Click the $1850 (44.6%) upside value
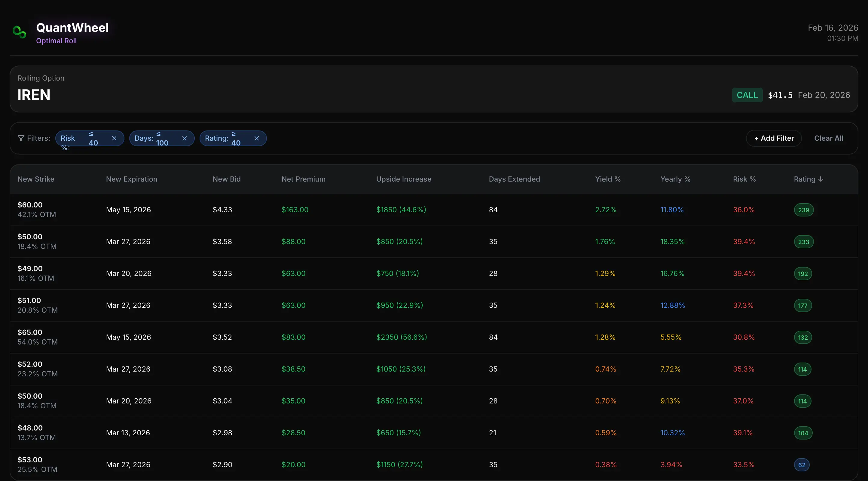 point(401,210)
